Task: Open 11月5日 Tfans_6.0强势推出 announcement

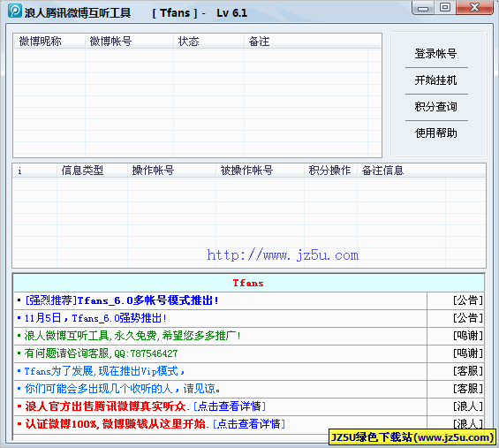Action: (95, 318)
